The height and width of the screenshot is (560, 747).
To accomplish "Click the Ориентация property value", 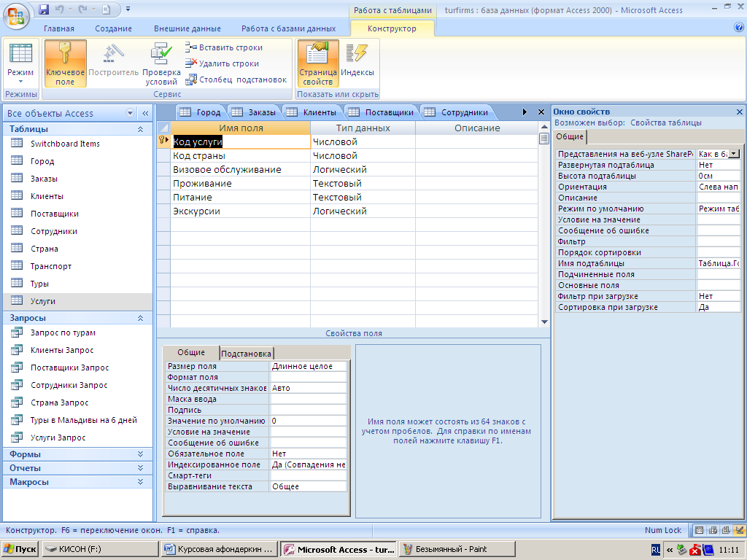I will [x=718, y=187].
